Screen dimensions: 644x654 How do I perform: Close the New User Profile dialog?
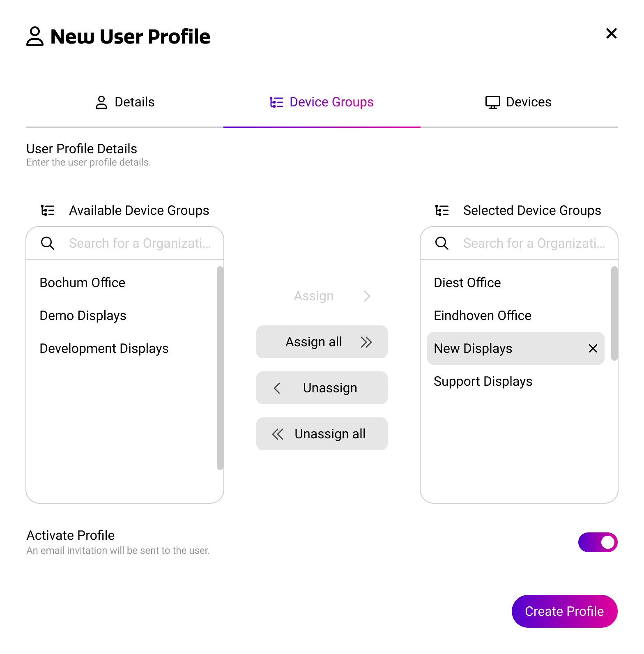612,34
